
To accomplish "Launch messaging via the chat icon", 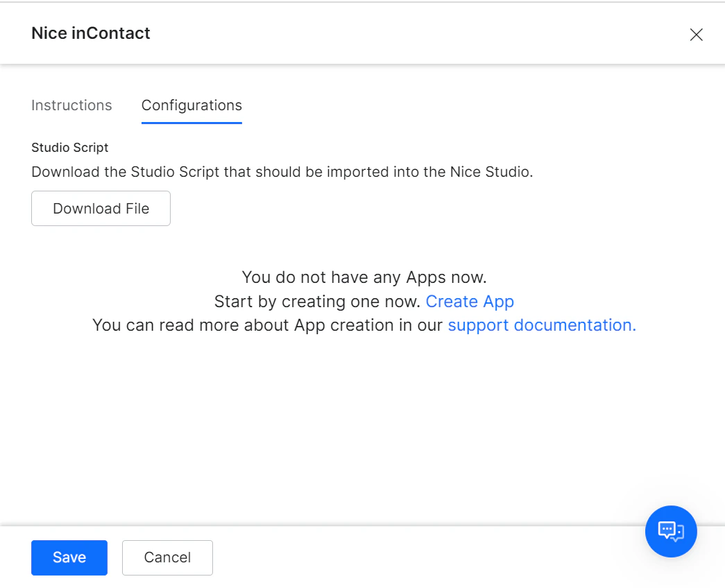I will click(670, 531).
